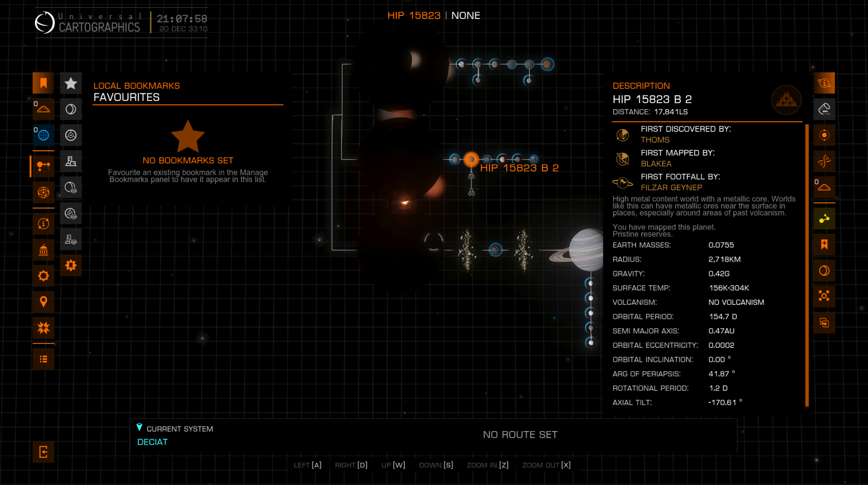Viewport: 868px width, 485px height.
Task: Click the location pin icon
Action: coord(43,302)
